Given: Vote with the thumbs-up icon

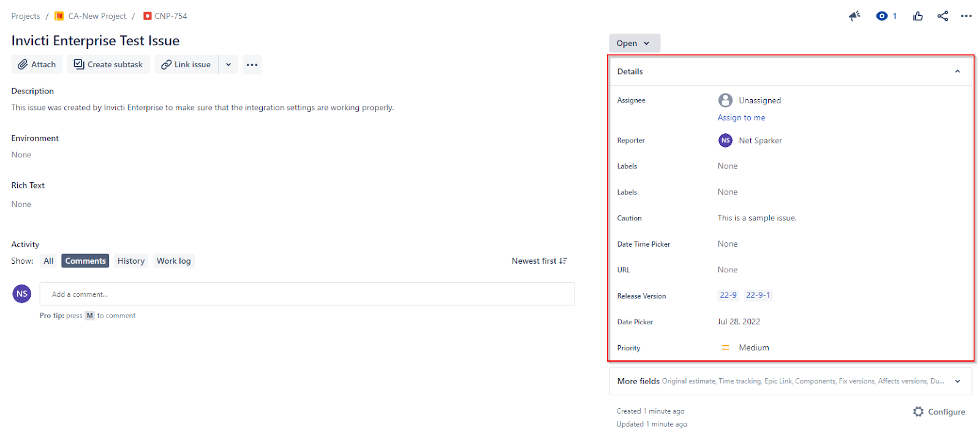Looking at the screenshot, I should point(918,16).
